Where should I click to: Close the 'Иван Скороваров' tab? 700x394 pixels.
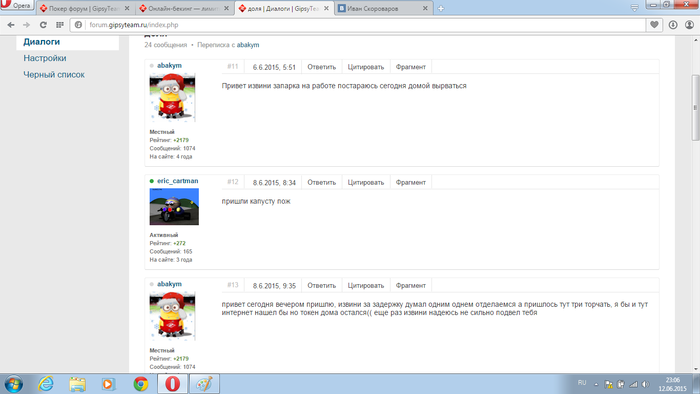pyautogui.click(x=425, y=8)
